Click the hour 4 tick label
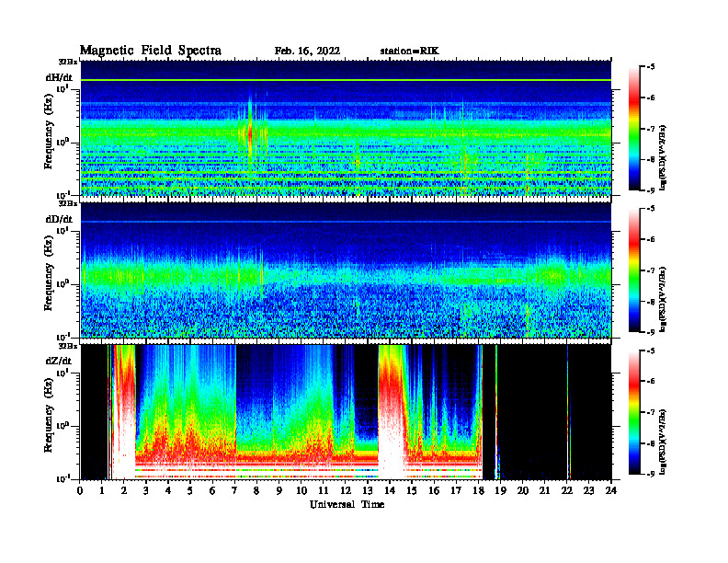Screen dimensions: 728x563 (x=168, y=491)
